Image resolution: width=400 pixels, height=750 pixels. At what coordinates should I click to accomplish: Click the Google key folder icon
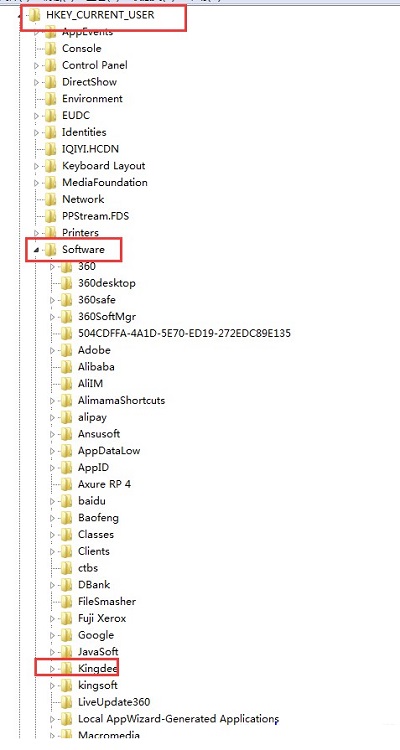pyautogui.click(x=66, y=635)
